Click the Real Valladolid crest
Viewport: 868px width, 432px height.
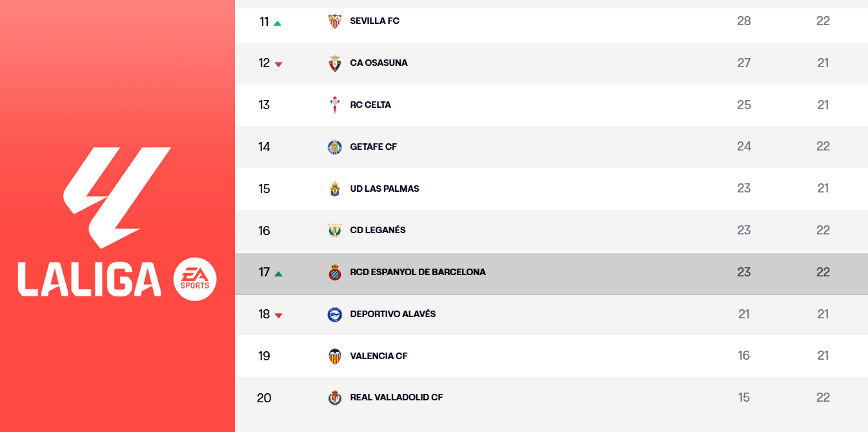pos(334,398)
